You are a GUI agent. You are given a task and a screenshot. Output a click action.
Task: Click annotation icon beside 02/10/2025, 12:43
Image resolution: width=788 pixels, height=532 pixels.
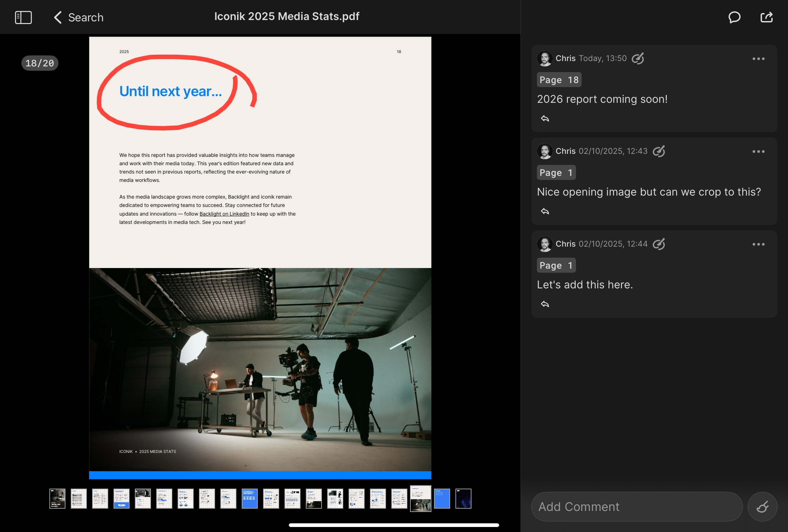(658, 151)
